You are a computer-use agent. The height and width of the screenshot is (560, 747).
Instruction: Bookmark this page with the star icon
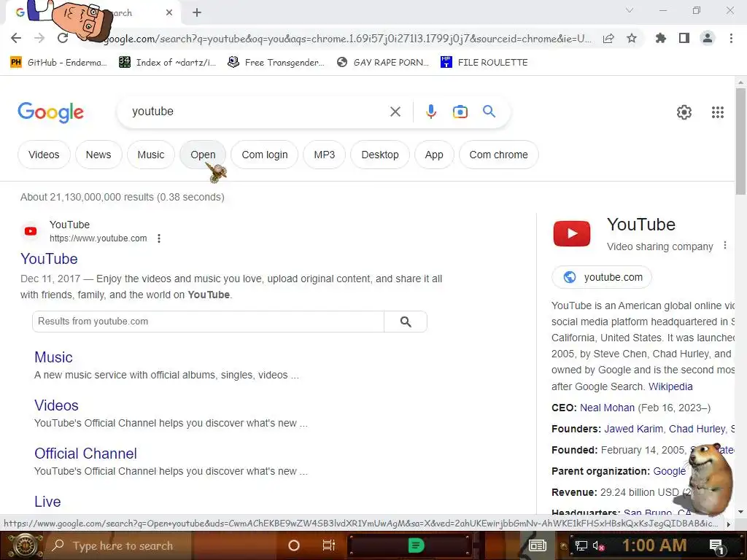(632, 39)
